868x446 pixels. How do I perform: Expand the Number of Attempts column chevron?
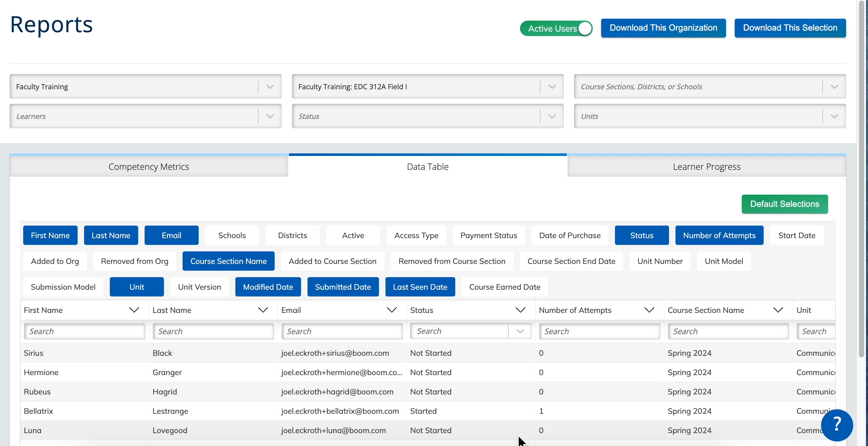649,310
